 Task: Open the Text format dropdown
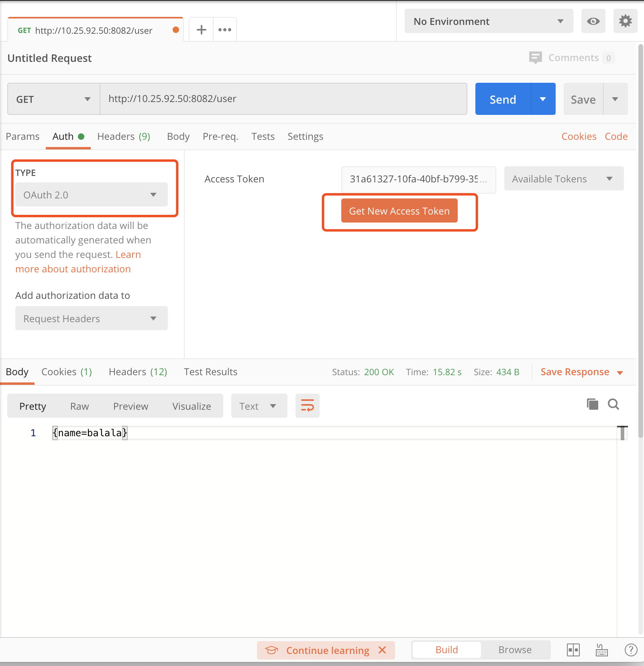[259, 406]
